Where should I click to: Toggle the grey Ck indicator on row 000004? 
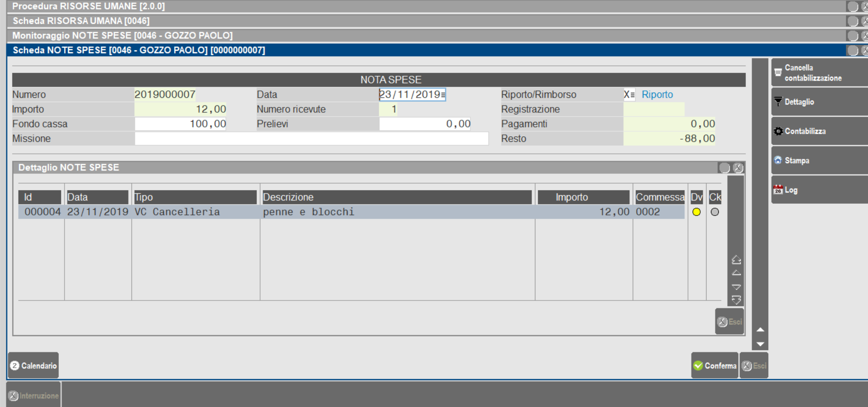click(714, 212)
